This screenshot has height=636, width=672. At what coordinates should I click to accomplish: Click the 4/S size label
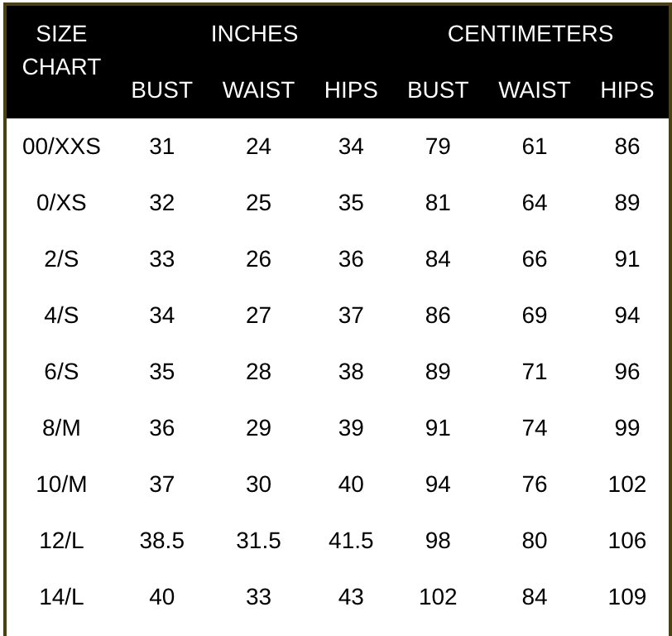(61, 316)
